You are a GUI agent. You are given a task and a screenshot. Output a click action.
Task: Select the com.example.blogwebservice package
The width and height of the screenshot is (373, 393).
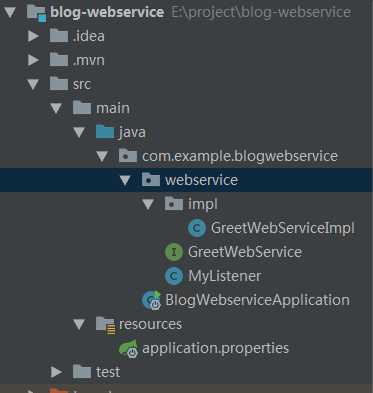[x=240, y=156]
